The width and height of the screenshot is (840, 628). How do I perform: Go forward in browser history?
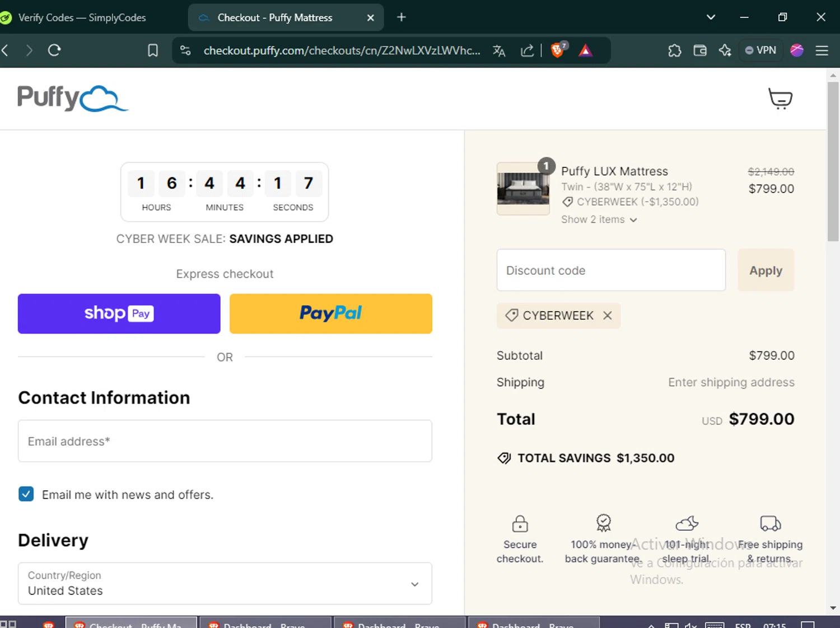click(29, 50)
